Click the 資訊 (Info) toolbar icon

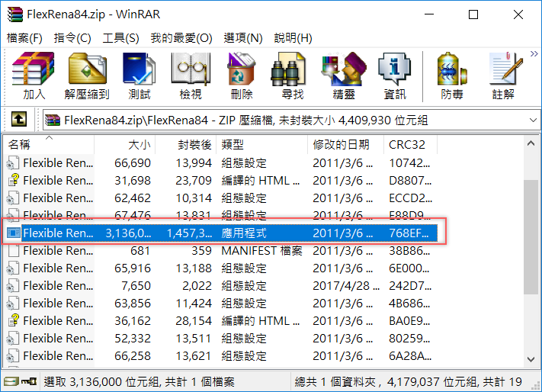(394, 76)
